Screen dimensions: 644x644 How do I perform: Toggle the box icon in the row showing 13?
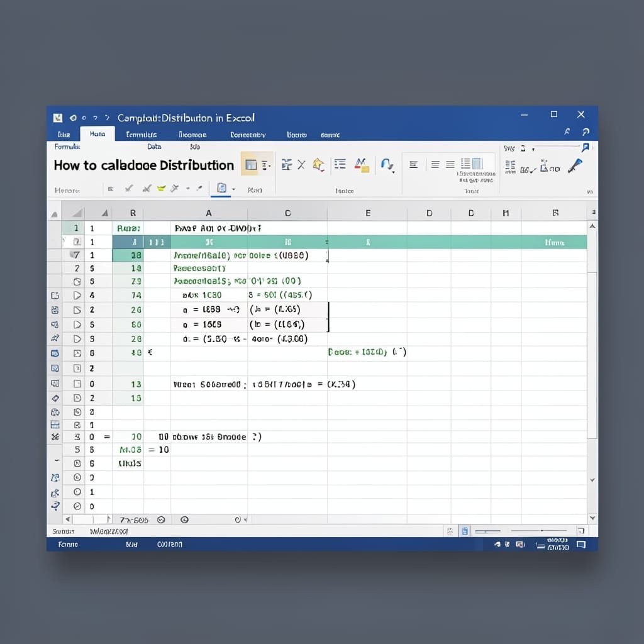coord(77,384)
